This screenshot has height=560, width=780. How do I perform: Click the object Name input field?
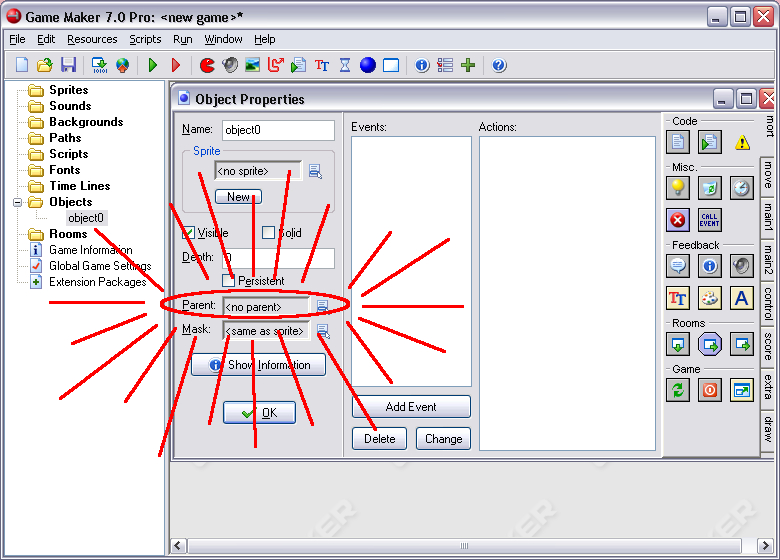click(x=278, y=130)
